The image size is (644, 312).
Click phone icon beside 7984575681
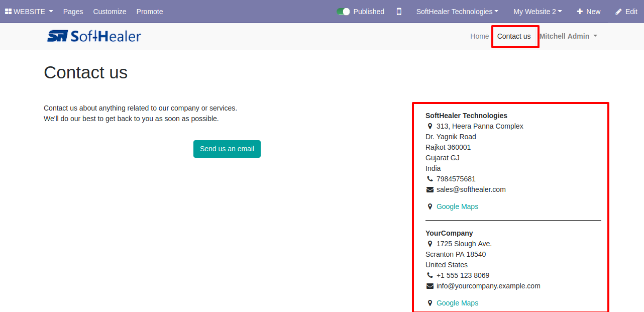coord(430,179)
